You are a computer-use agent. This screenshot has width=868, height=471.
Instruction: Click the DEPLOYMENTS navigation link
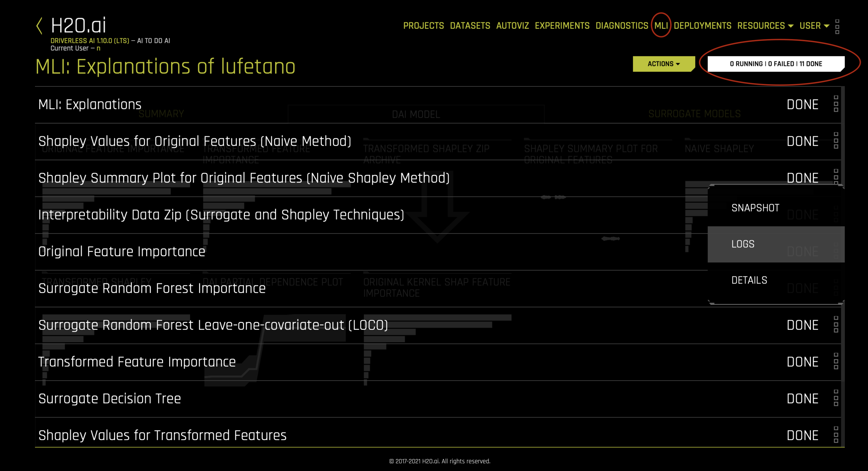[702, 26]
